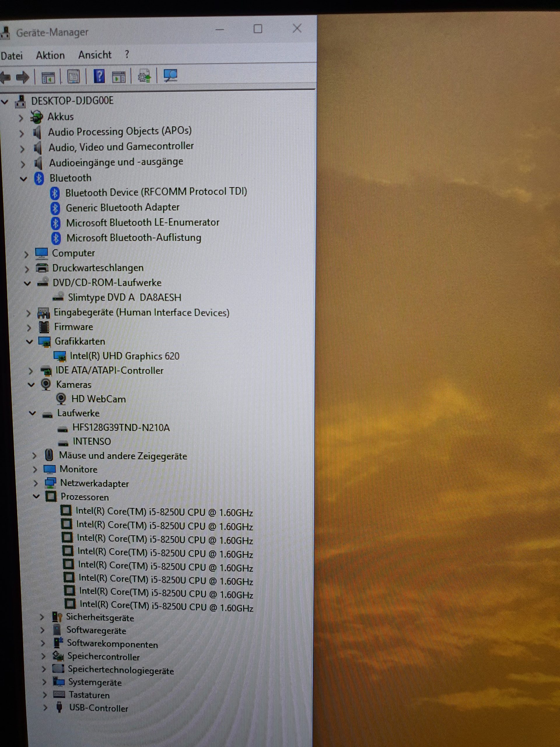Click scan for hardware changes icon
This screenshot has height=747, width=560.
170,76
